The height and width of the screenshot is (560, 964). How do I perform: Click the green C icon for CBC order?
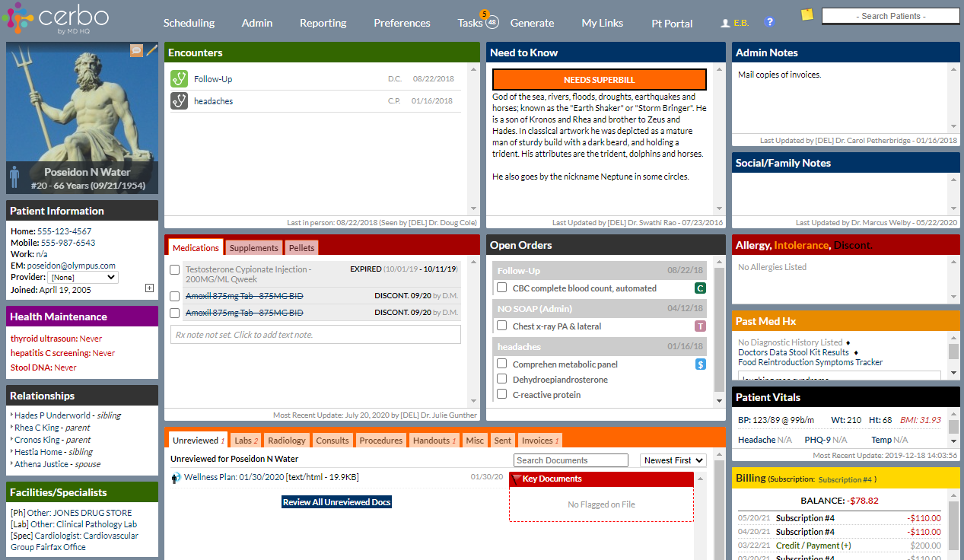[x=701, y=288]
